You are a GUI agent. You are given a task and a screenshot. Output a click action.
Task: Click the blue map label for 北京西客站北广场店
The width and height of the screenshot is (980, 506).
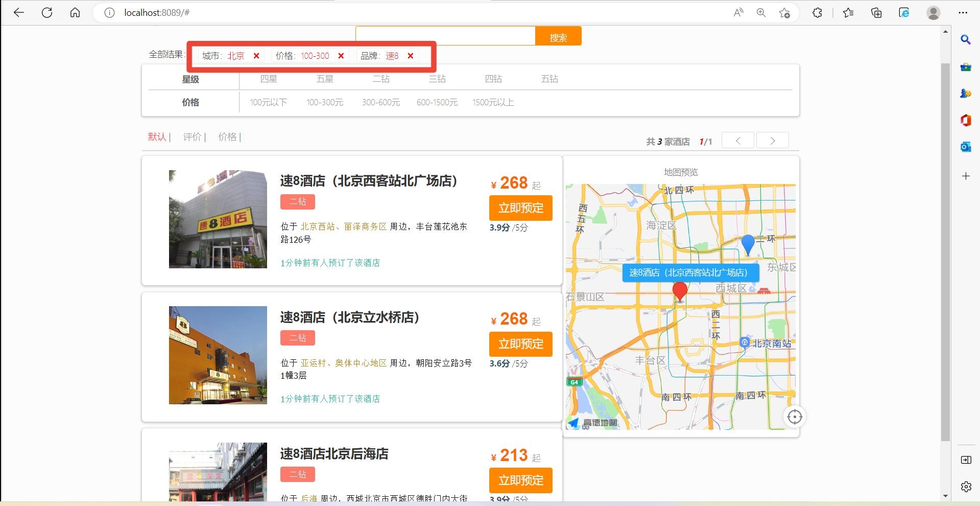[690, 273]
